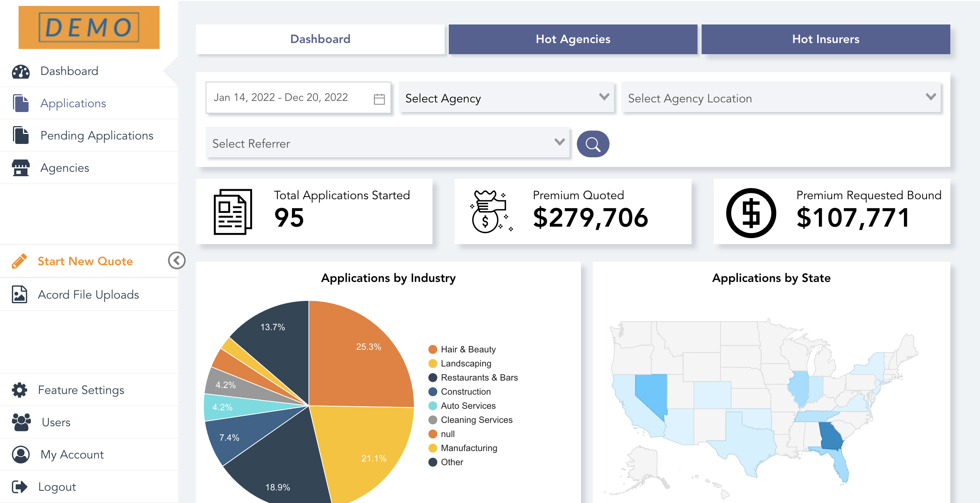Click the Agencies storefront icon
Image resolution: width=980 pixels, height=503 pixels.
[x=20, y=168]
